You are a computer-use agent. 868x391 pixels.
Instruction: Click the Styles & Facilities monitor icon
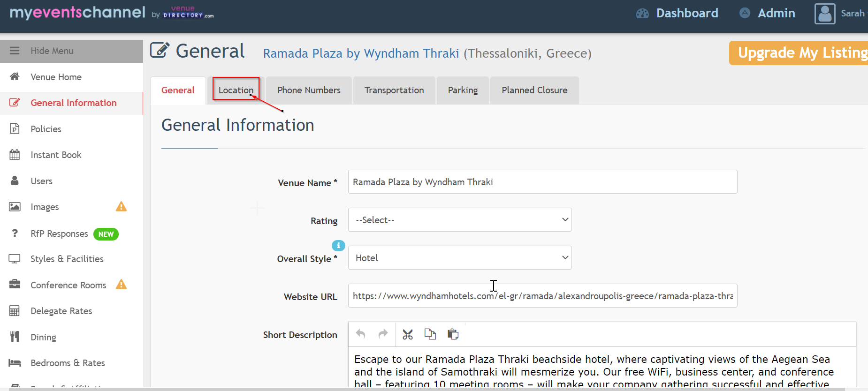pos(15,258)
